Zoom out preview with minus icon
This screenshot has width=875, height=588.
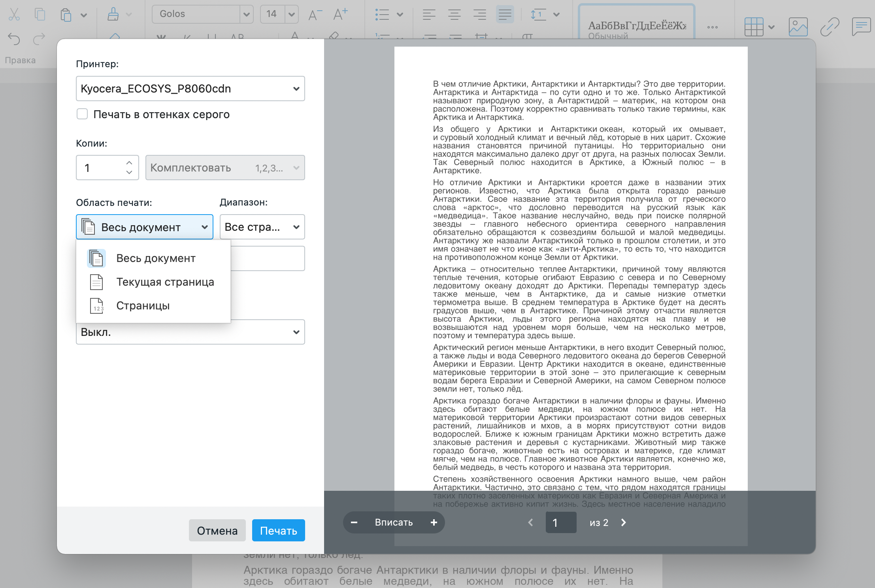click(354, 522)
